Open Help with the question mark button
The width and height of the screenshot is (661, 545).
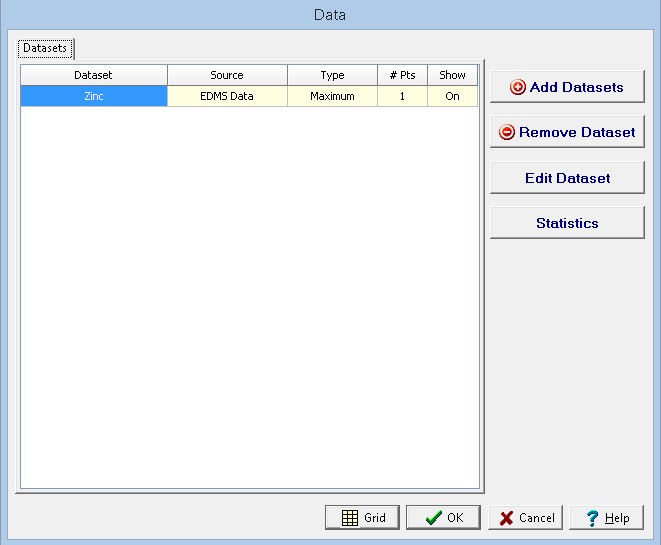click(x=607, y=517)
